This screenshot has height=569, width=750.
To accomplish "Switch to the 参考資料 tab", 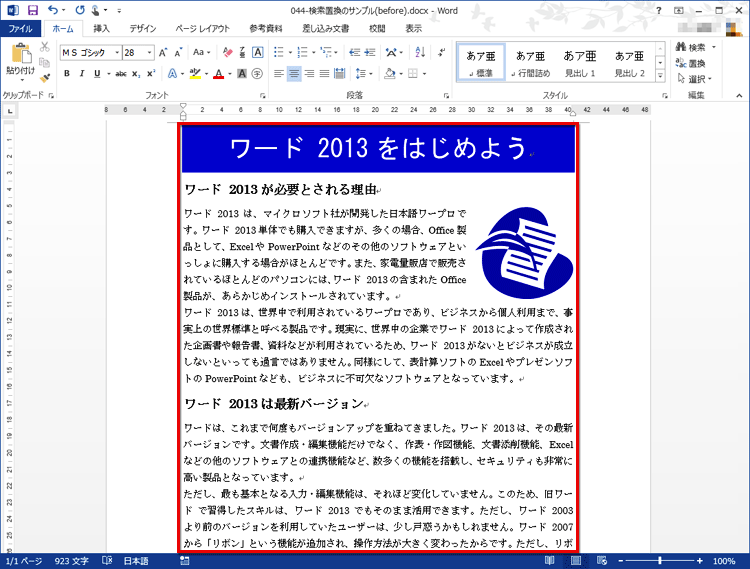I will 266,29.
